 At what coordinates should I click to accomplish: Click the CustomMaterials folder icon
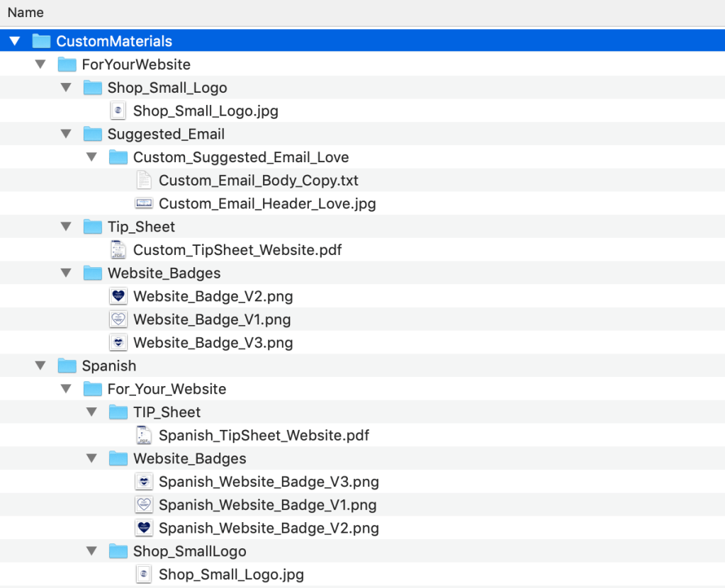[x=42, y=41]
